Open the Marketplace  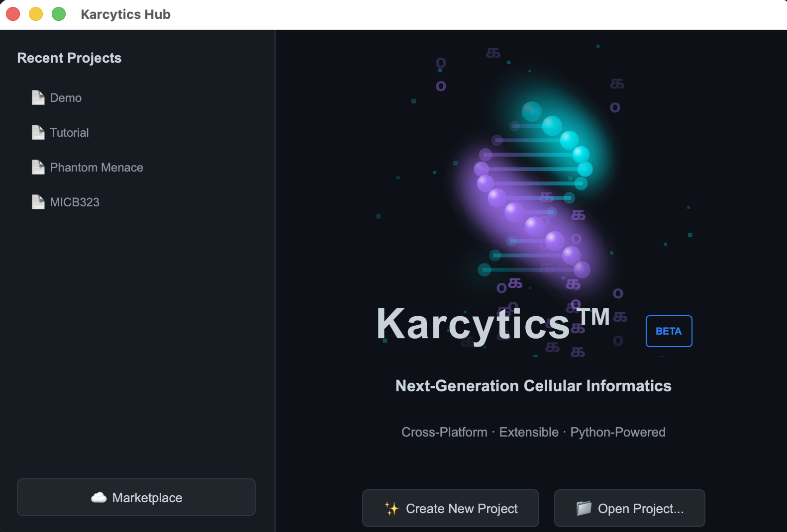click(136, 497)
